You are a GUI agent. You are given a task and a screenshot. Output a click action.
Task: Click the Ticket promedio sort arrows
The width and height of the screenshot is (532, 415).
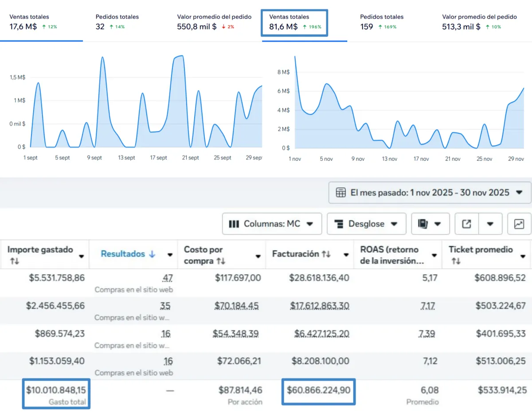456,262
